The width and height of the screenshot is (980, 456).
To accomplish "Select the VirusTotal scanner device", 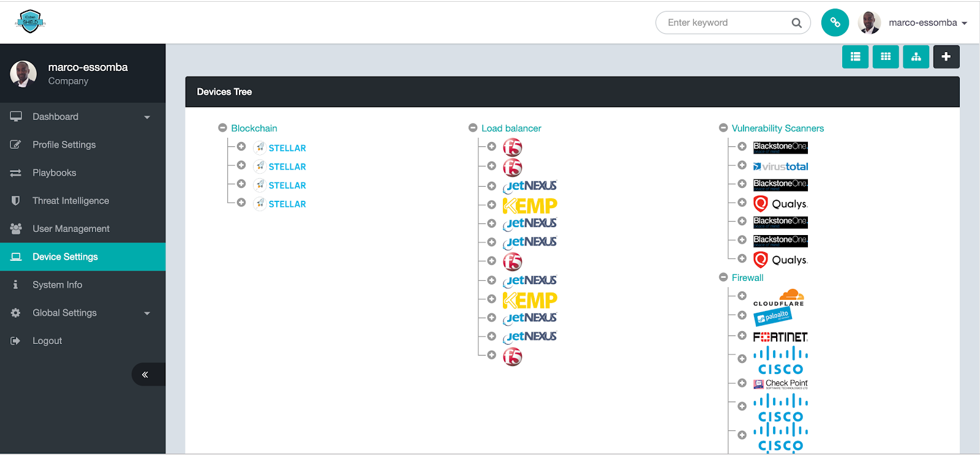I will [780, 166].
